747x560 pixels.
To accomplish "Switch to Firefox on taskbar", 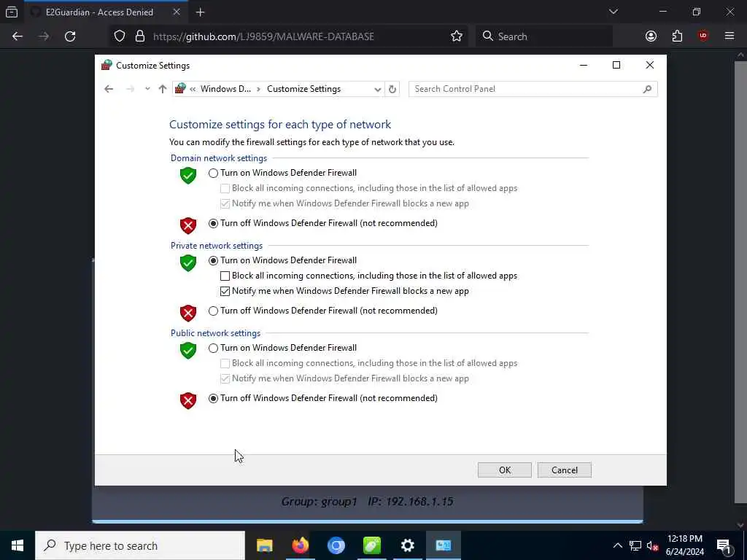I will pyautogui.click(x=300, y=545).
